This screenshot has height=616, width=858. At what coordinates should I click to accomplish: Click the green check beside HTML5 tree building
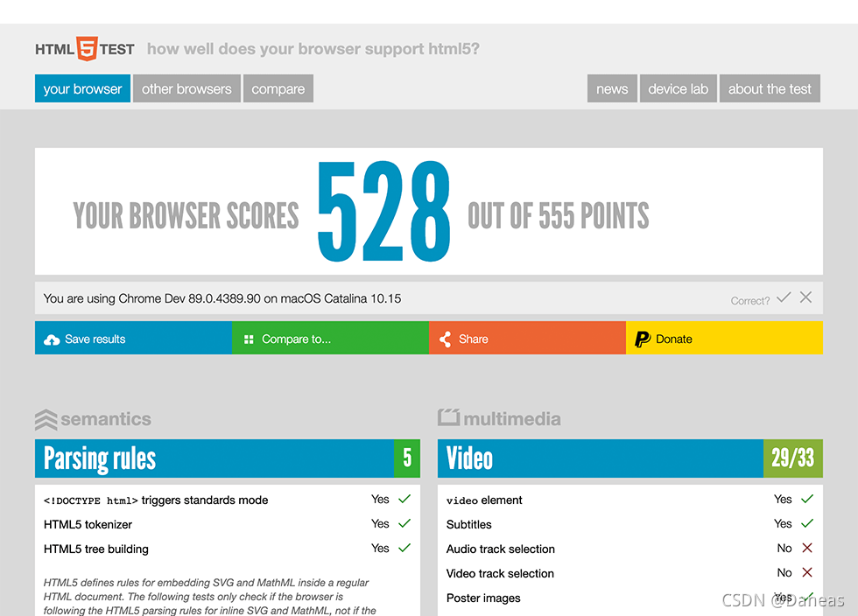pyautogui.click(x=404, y=548)
